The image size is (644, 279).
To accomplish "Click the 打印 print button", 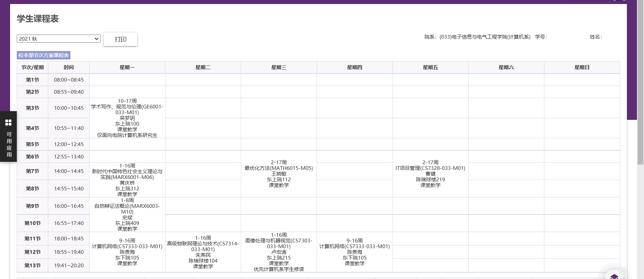I will click(x=120, y=39).
